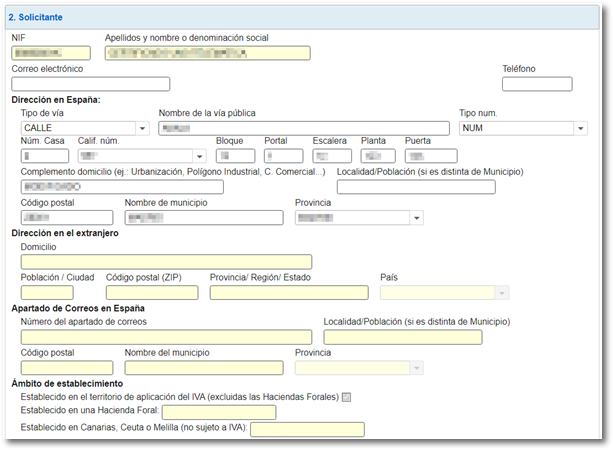Click the Puerta input field
The image size is (613, 450).
click(x=430, y=156)
